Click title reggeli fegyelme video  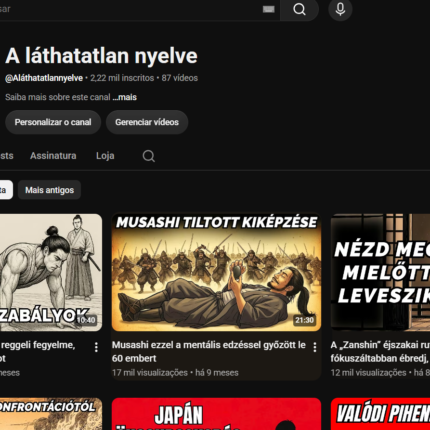pyautogui.click(x=37, y=351)
